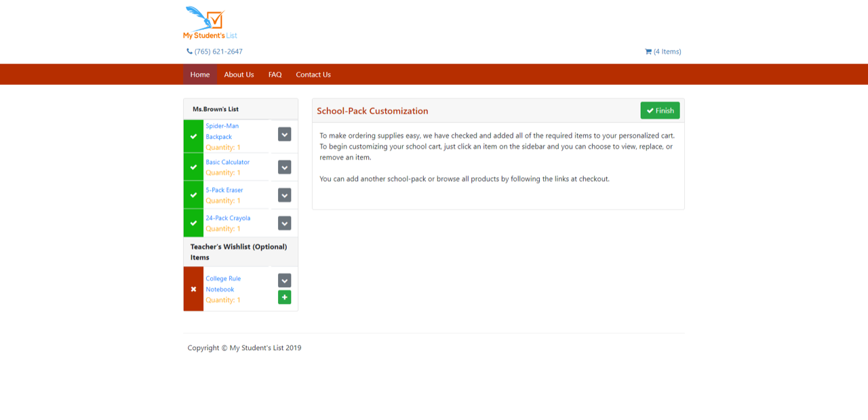Expand the 5-Pack Eraser dropdown chevron
Image resolution: width=868 pixels, height=420 pixels.
(285, 195)
